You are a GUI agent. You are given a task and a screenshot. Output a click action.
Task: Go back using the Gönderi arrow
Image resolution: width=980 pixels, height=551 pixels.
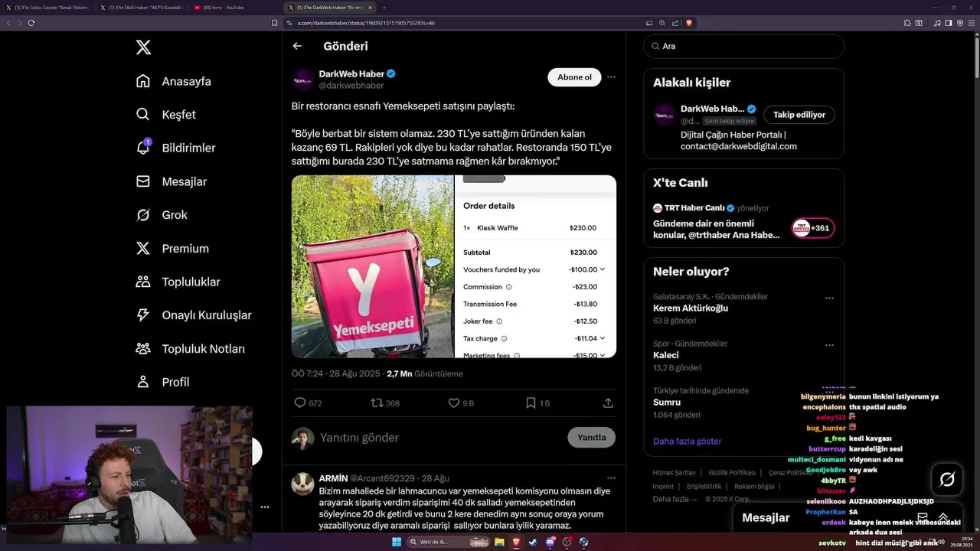click(x=297, y=46)
